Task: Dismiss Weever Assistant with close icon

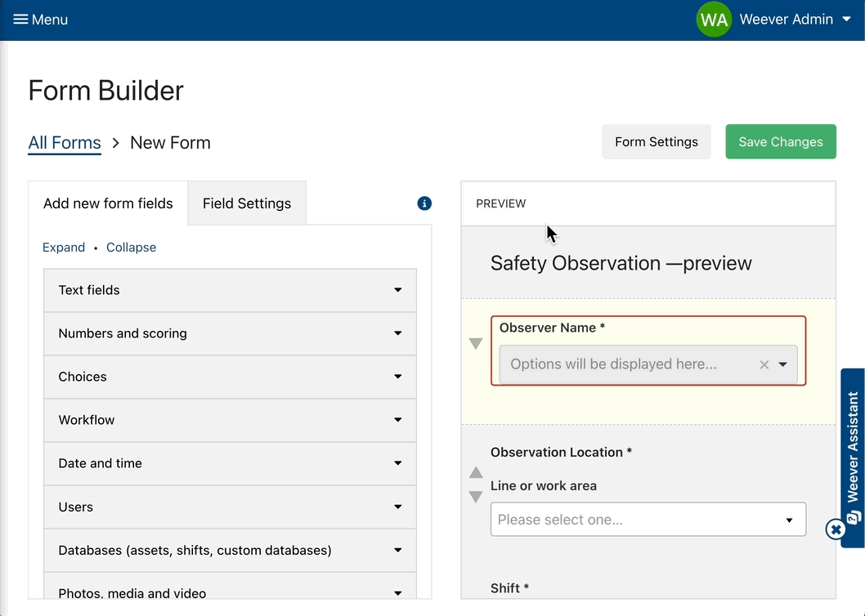Action: coord(835,529)
